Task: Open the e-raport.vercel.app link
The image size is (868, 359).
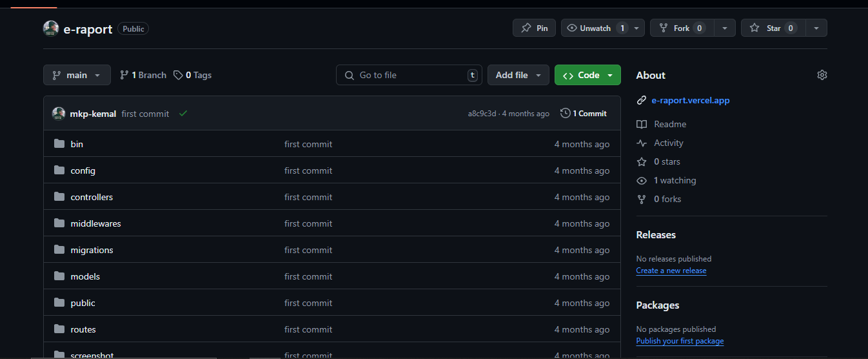Action: [x=690, y=100]
